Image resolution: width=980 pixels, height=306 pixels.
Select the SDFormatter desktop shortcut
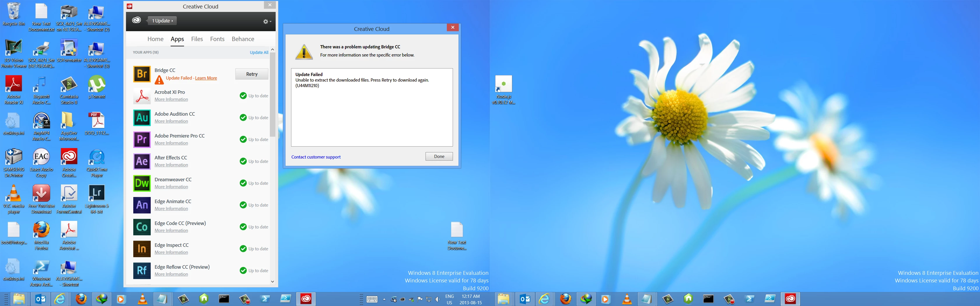pos(69,50)
